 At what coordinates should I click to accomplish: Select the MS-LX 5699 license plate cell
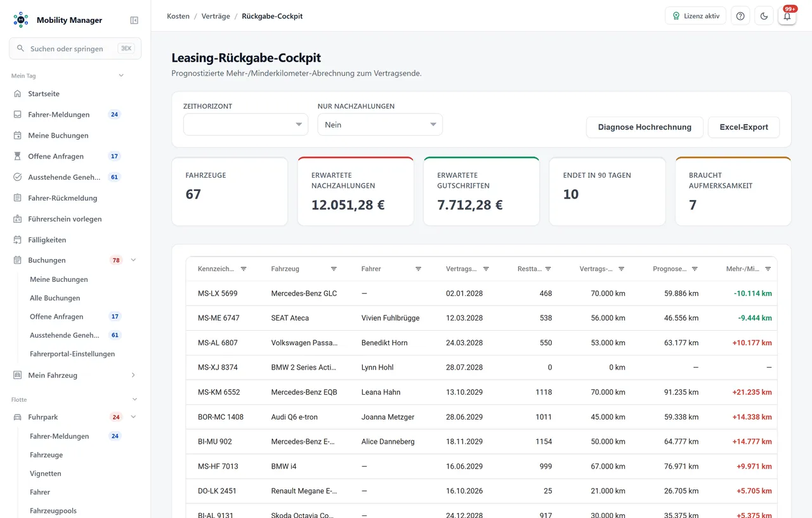click(x=218, y=293)
